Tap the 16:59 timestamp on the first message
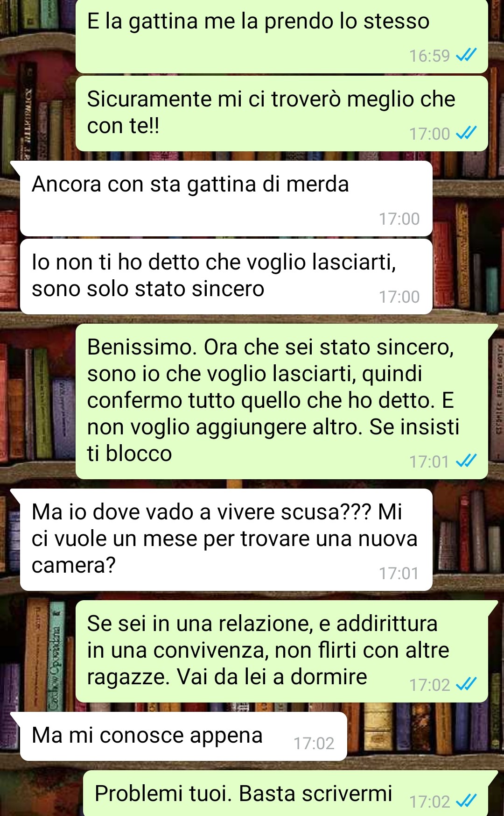504x816 pixels. coord(429,56)
